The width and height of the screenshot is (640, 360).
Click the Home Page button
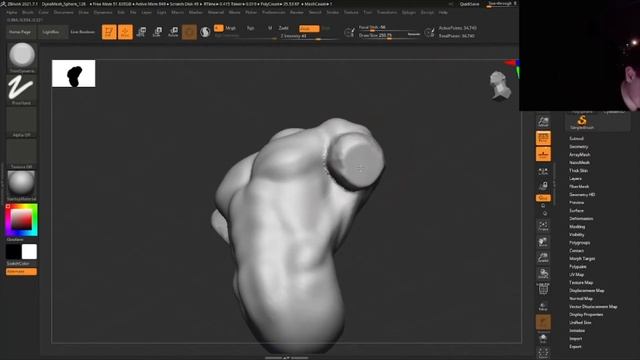(20, 32)
